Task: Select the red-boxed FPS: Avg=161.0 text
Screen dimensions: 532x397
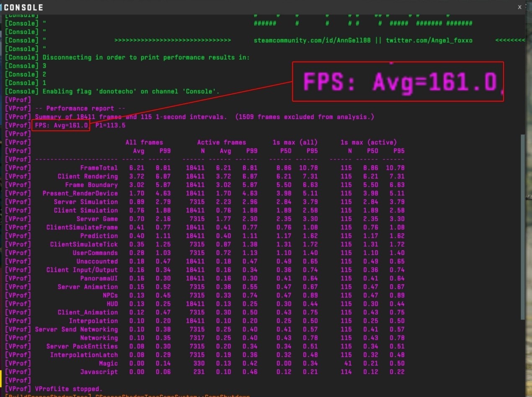Action: [x=61, y=125]
